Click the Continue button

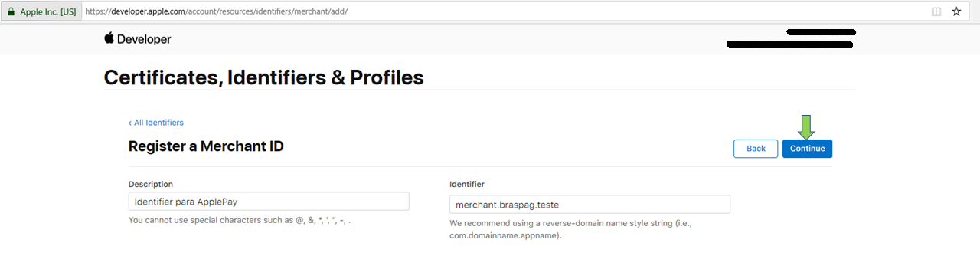[807, 149]
